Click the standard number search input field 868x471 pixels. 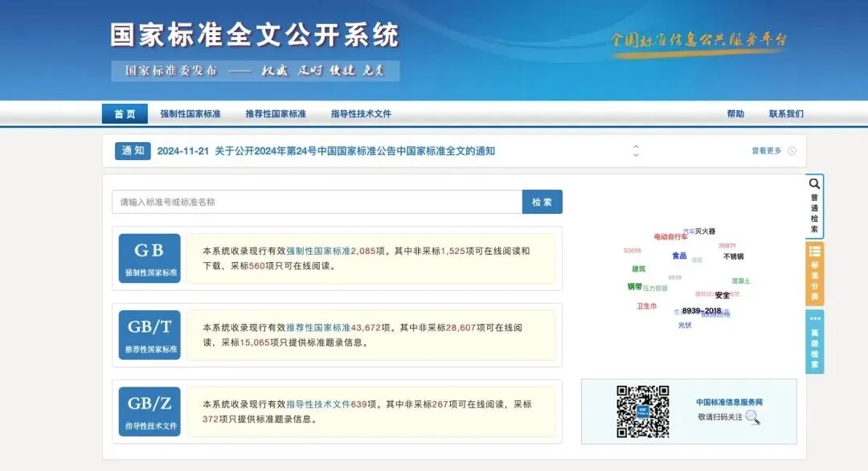317,202
